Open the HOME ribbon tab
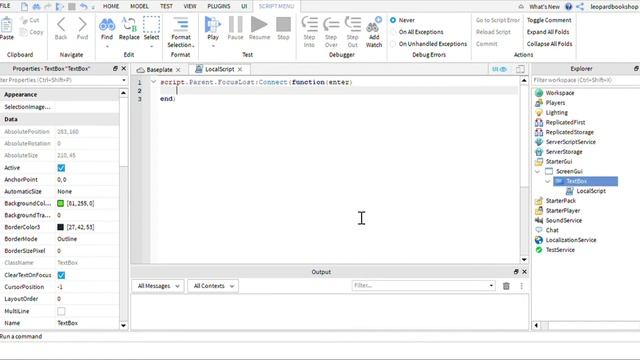Image resolution: width=640 pixels, height=360 pixels. 111,6
